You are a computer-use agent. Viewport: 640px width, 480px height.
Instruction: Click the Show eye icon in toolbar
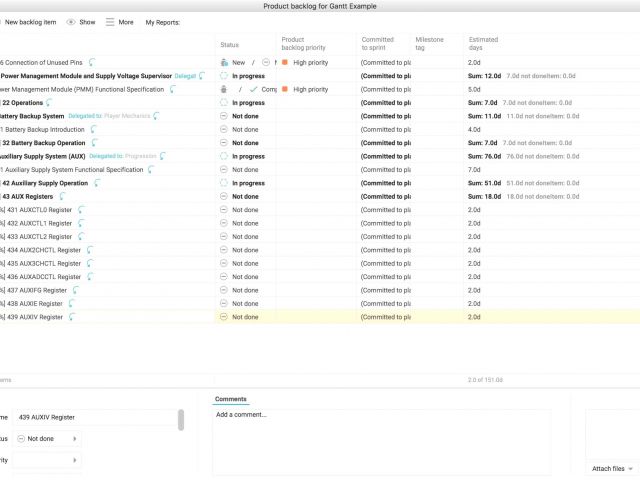coord(71,22)
